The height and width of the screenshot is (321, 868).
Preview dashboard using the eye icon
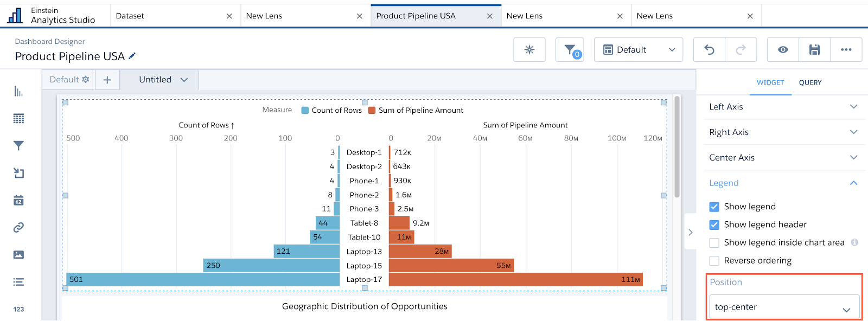point(783,49)
